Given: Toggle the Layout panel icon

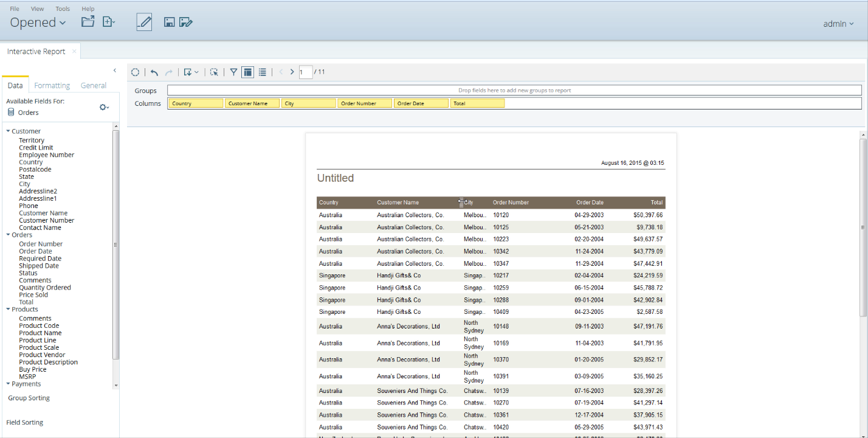Looking at the screenshot, I should [x=247, y=72].
